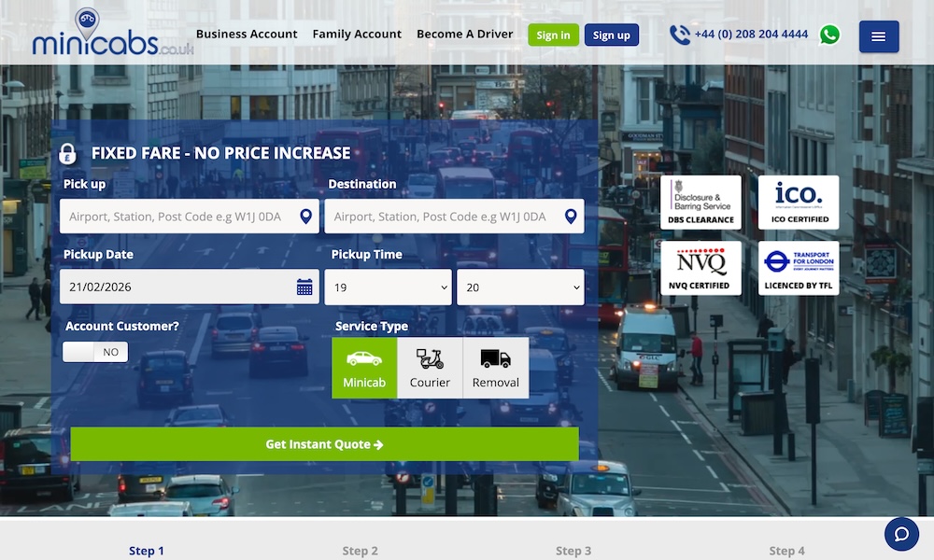Click the Destination location pin icon

(x=571, y=216)
